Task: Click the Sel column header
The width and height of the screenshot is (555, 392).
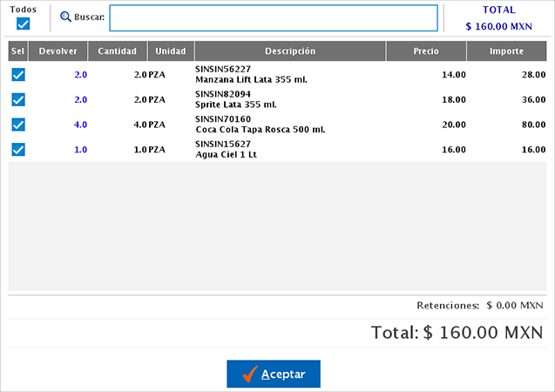Action: [x=17, y=51]
